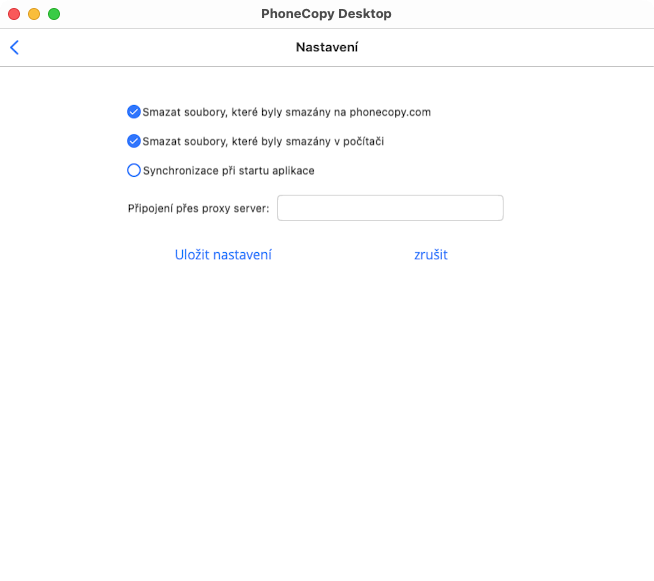Viewport: 654px width, 581px height.
Task: Close the window with the red button
Action: click(14, 14)
